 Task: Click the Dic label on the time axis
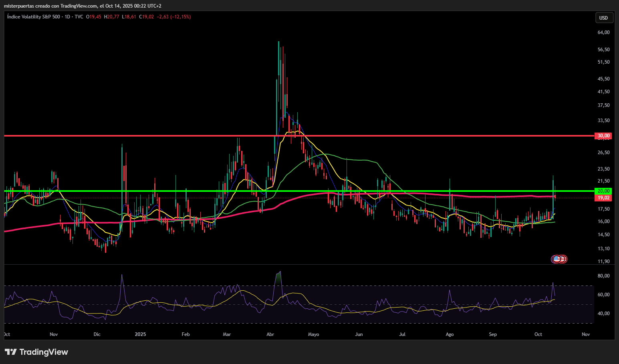click(97, 334)
